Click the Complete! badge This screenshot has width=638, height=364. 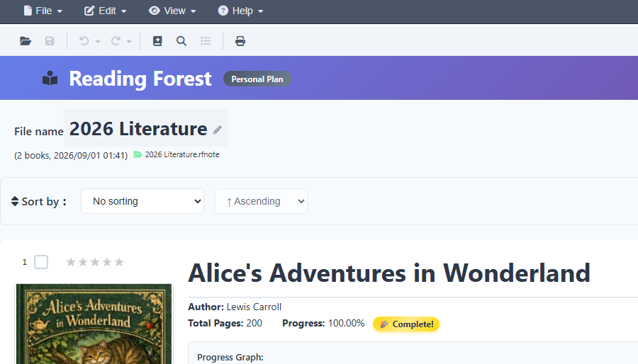coord(406,324)
